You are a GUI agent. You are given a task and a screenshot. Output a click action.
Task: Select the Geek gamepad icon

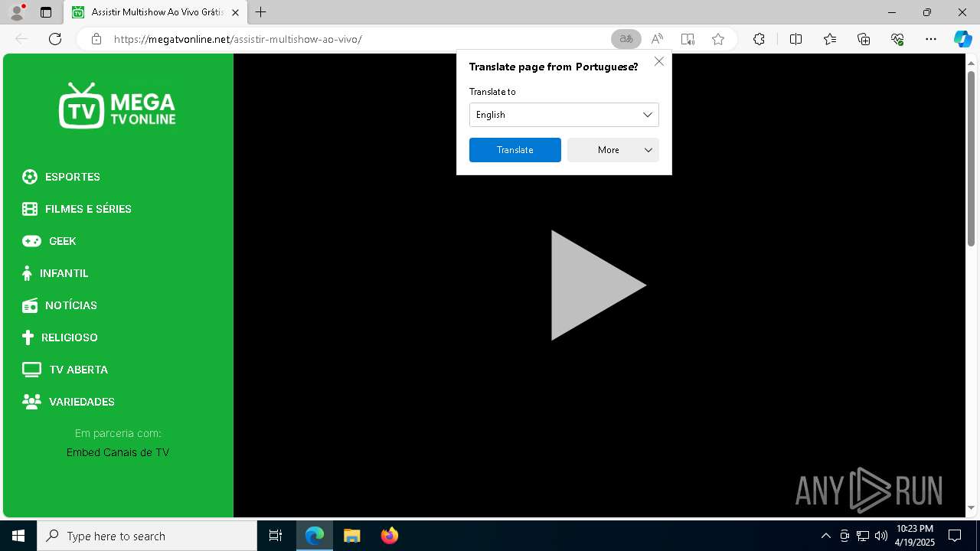pos(31,241)
